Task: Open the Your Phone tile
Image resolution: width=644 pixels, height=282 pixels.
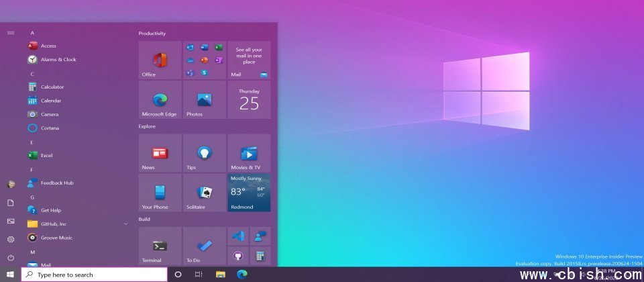Action: (160, 193)
